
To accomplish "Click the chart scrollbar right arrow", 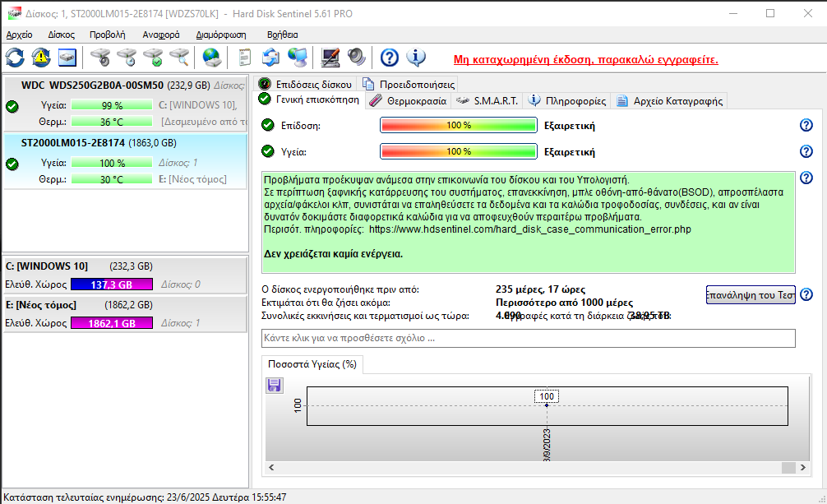I will (802, 467).
